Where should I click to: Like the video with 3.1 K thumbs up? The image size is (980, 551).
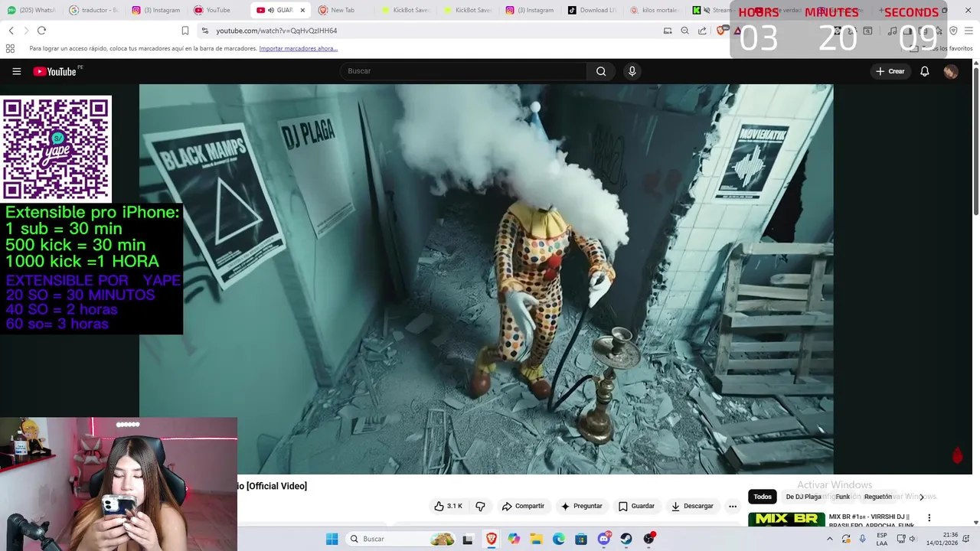(x=449, y=506)
